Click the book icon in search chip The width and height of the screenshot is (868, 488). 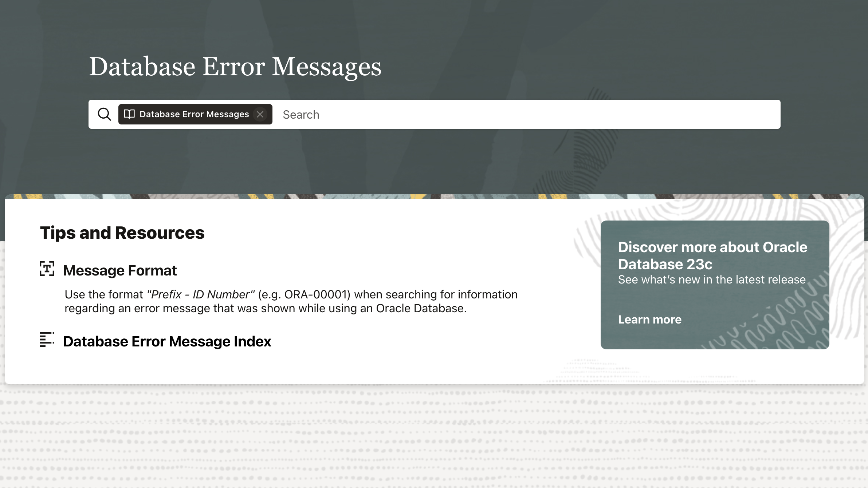pos(129,114)
